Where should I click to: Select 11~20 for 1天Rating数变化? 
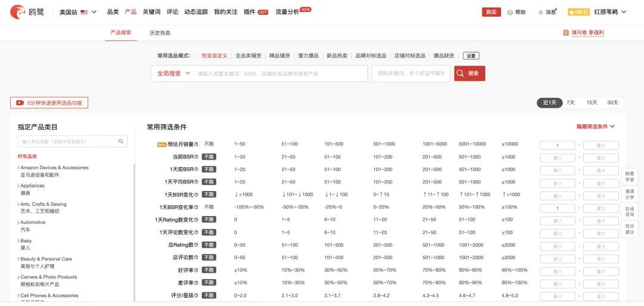coord(380,220)
